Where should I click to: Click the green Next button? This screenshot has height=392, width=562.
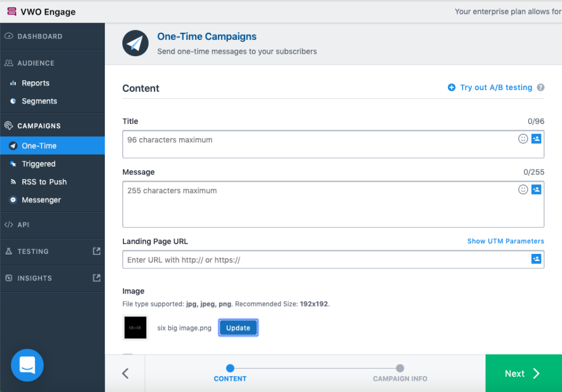coord(520,373)
